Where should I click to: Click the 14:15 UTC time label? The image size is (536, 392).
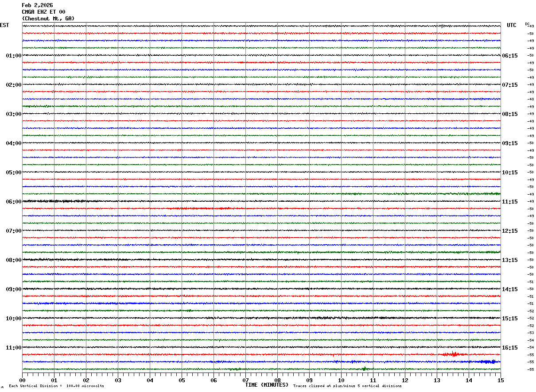pyautogui.click(x=510, y=289)
